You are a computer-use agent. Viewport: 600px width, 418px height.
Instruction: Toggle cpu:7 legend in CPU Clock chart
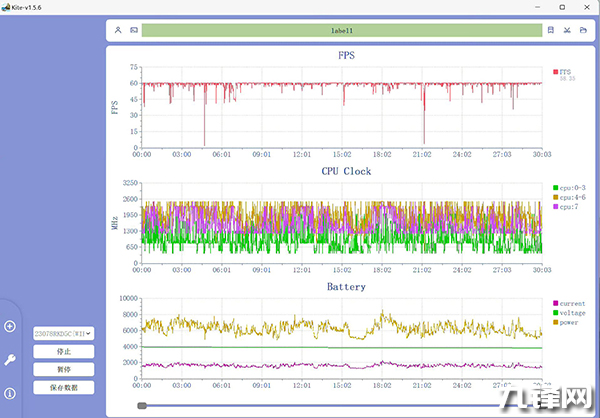pos(566,207)
